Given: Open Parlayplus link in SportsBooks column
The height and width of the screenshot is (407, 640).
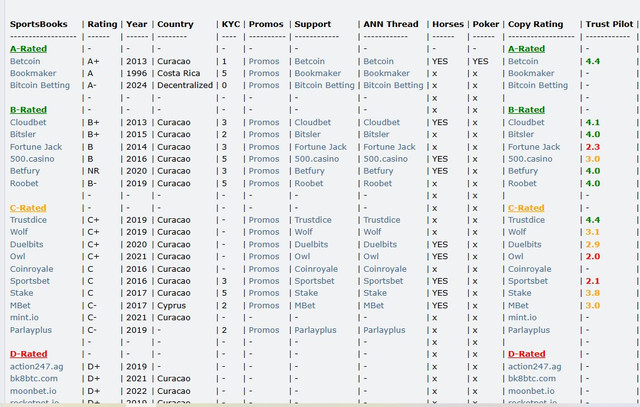Looking at the screenshot, I should [31, 330].
